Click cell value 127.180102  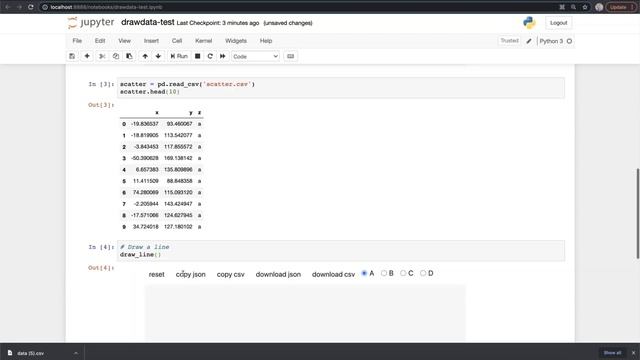point(178,227)
